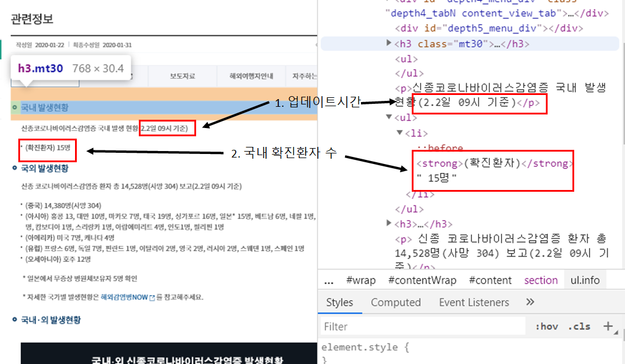This screenshot has width=625, height=364.
Task: Click the 최종수정일 2020-01-31 date text
Action: 102,45
